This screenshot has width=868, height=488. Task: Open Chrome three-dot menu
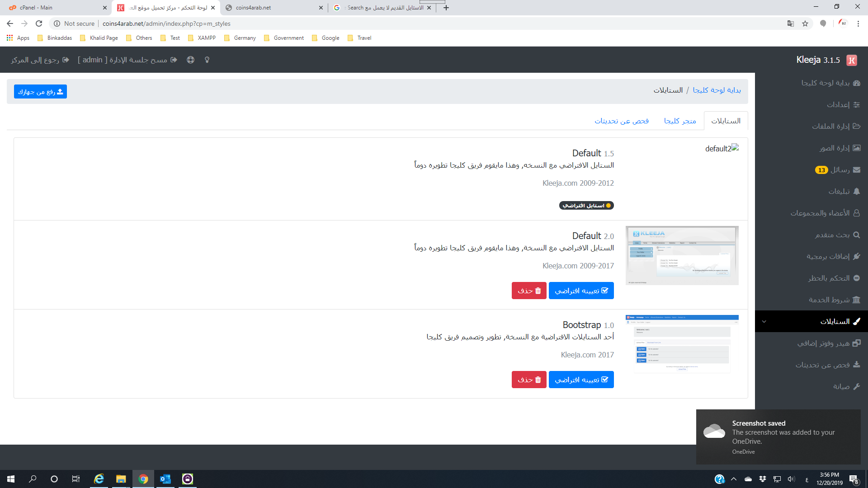click(x=858, y=23)
